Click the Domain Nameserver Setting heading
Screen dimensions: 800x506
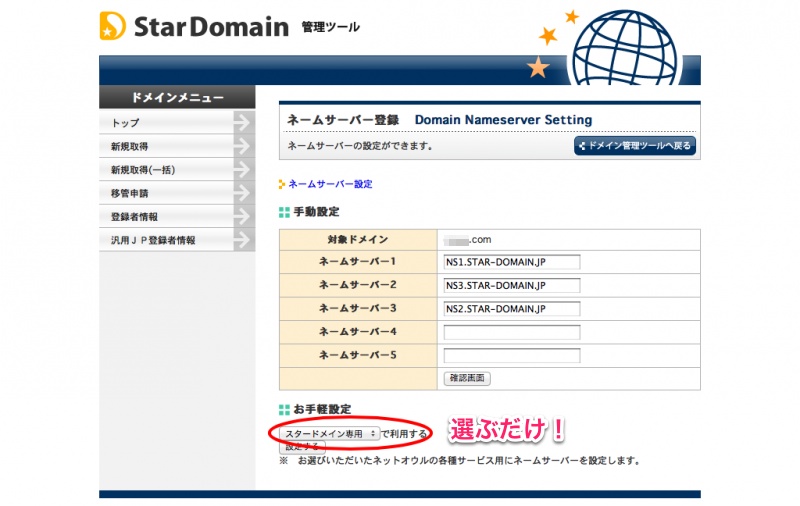(503, 120)
